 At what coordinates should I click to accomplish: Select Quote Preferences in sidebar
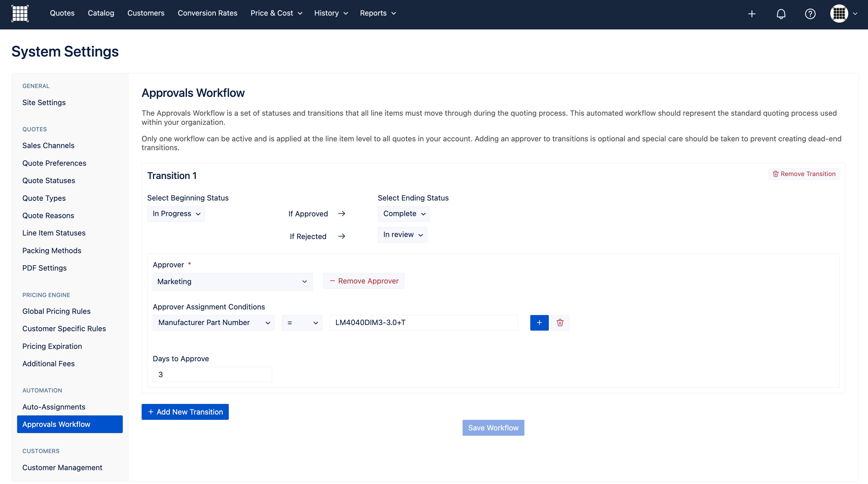[54, 163]
